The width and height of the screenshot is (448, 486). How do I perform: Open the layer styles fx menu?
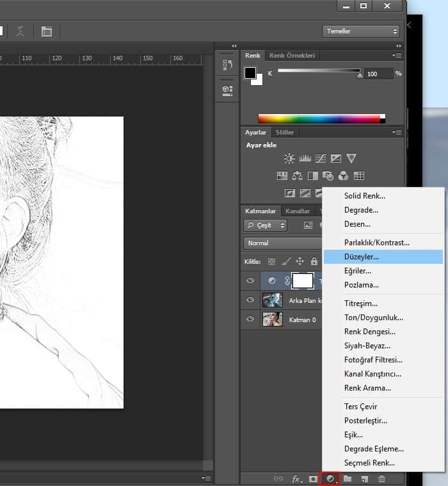pyautogui.click(x=296, y=478)
